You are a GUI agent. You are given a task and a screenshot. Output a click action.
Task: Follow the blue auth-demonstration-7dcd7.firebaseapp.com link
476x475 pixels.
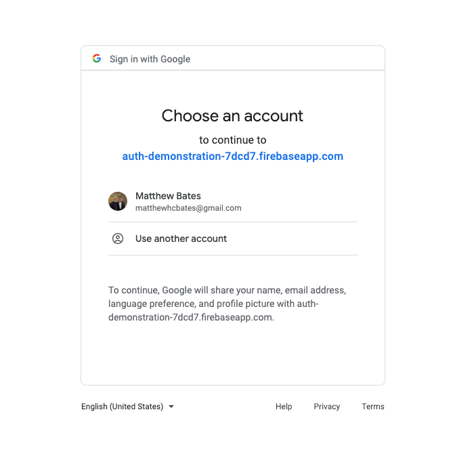(x=232, y=156)
